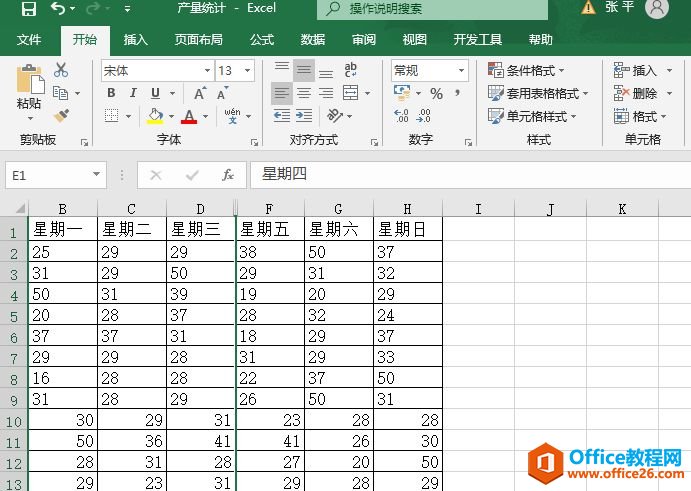This screenshot has width=691, height=491.
Task: Expand the number format 常规 dropdown
Action: tap(461, 71)
